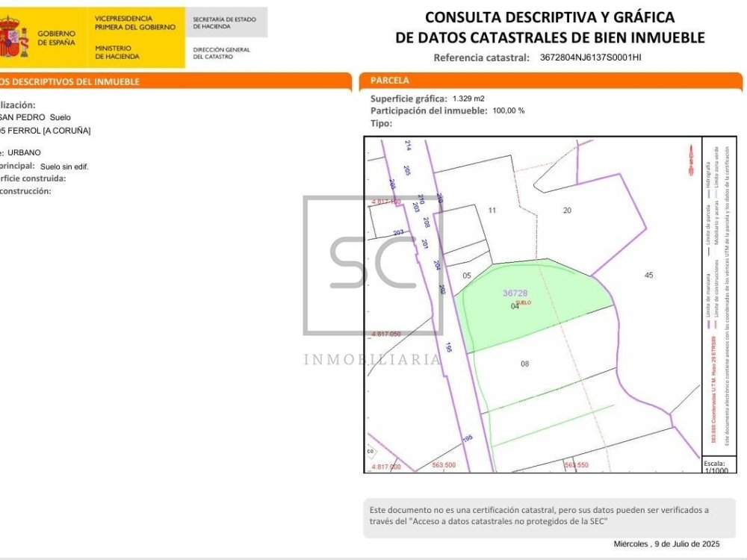
Task: Click the Superficie gráfica 1.329 m2 value
Action: 468,99
